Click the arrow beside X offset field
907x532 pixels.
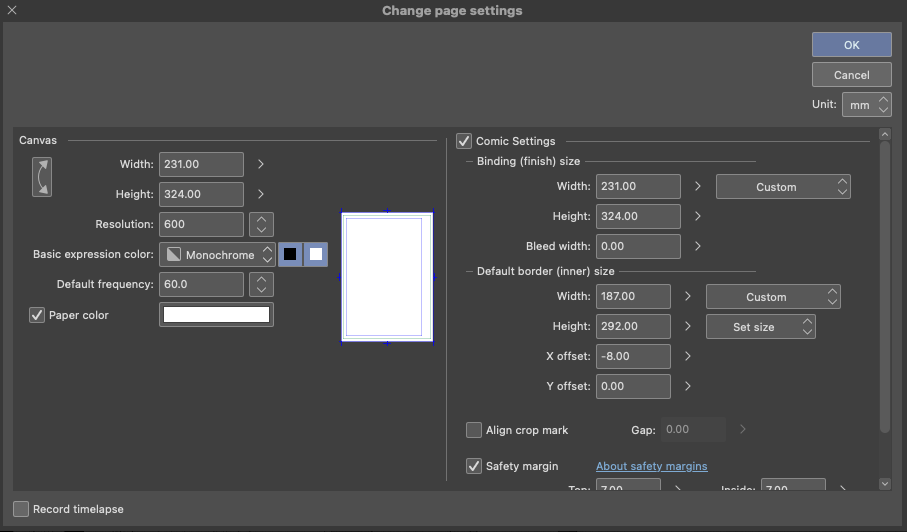[x=688, y=356]
